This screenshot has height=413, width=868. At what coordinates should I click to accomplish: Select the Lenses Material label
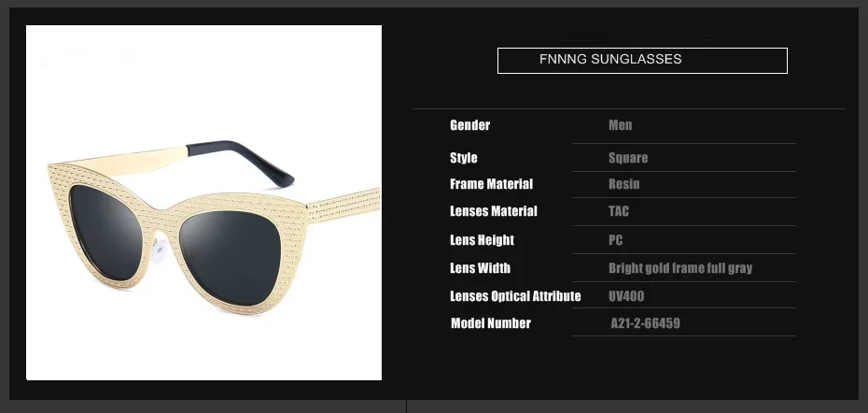494,211
